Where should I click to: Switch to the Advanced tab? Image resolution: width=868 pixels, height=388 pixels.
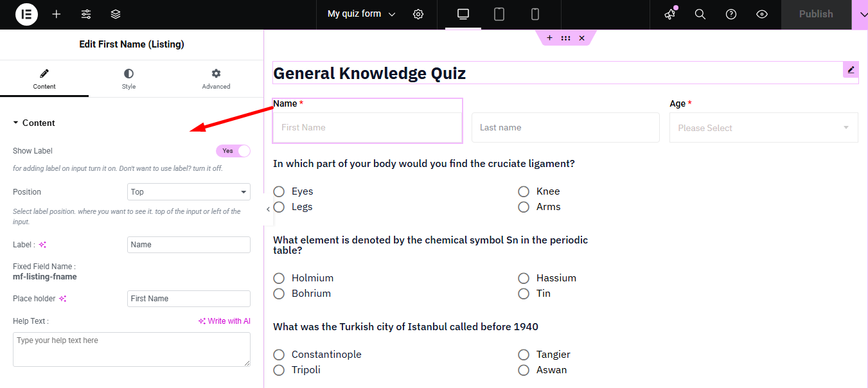(216, 79)
